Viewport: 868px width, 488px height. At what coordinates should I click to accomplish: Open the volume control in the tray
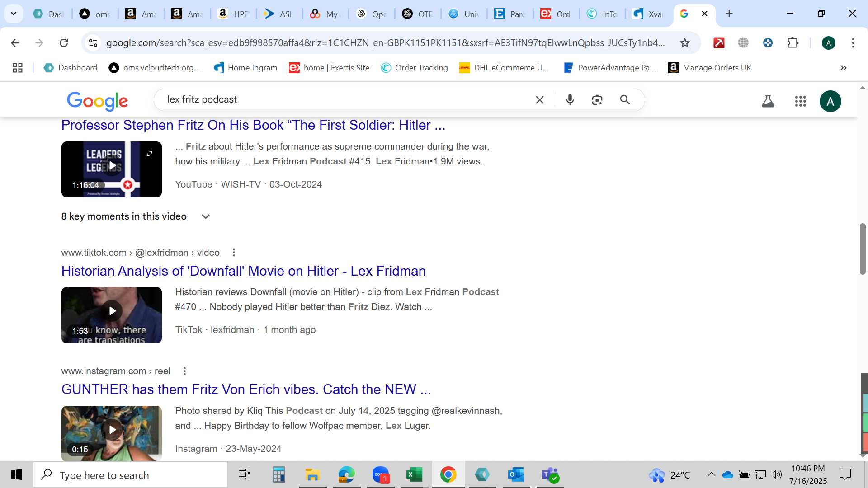[x=777, y=474]
